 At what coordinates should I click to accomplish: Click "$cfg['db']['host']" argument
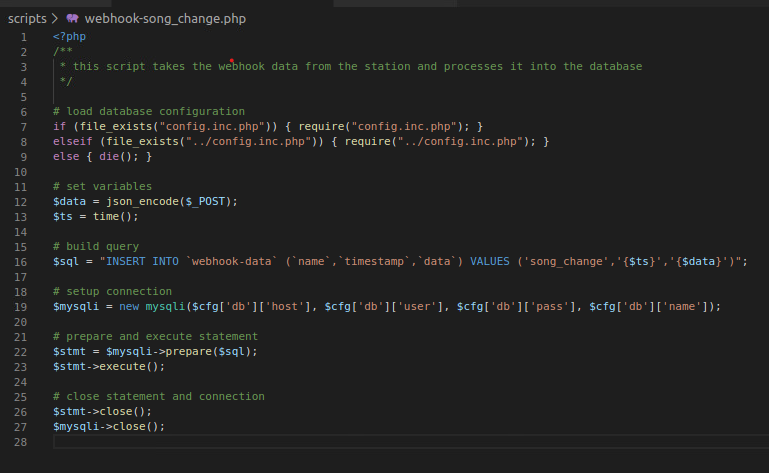(252, 307)
